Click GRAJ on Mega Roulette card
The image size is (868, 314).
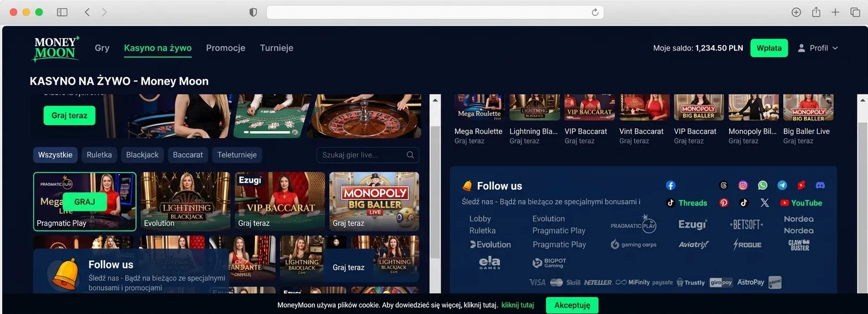(x=85, y=202)
